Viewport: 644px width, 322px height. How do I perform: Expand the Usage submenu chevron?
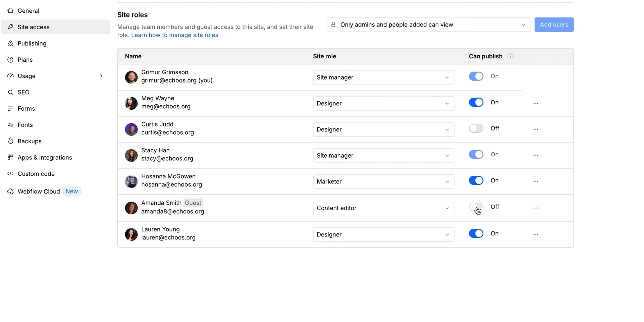click(x=101, y=76)
